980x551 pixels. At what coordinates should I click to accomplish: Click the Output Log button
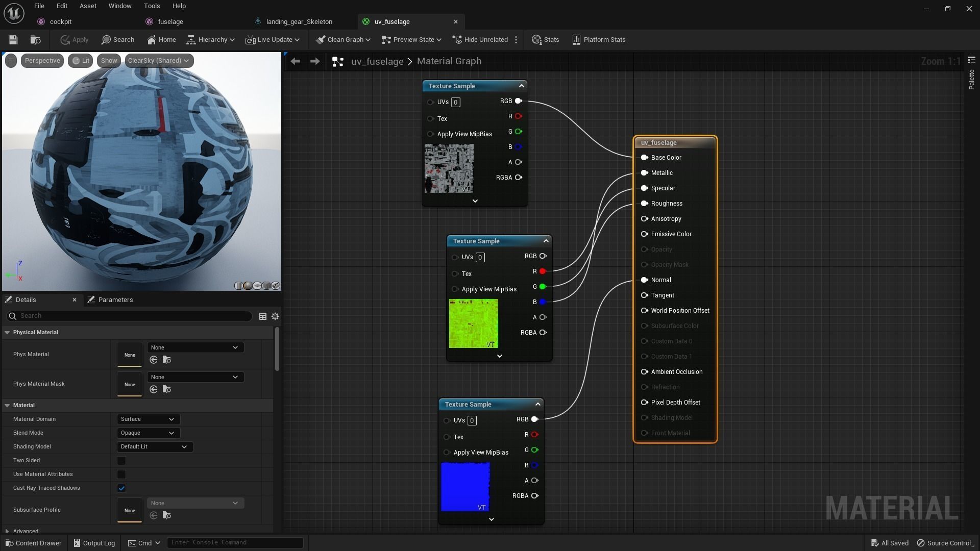point(94,543)
